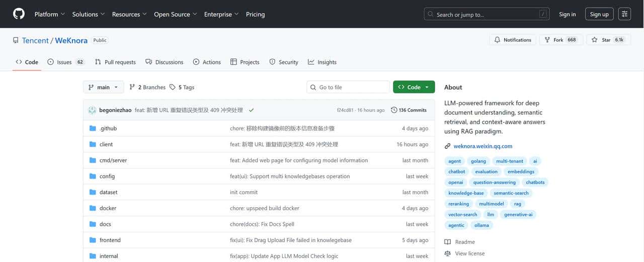644x262 pixels.
Task: Switch to the Actions tab
Action: 207,62
